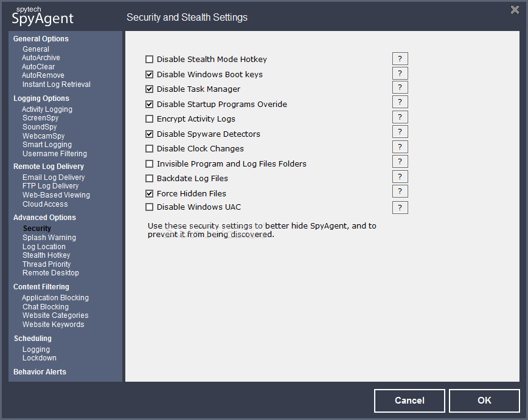This screenshot has width=528, height=420.
Task: Open Lockdown scheduling settings
Action: pos(40,358)
